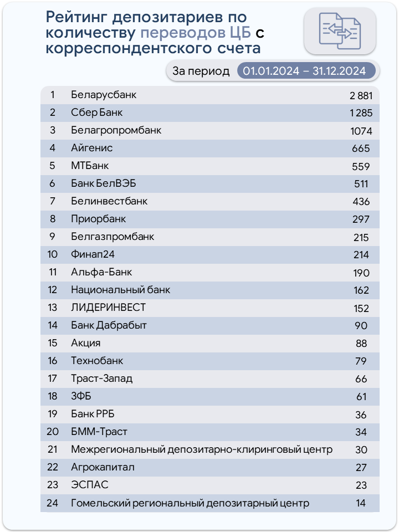Viewport: 399px width, 532px height.
Task: Click the ЭСПАС transfer count on the right
Action: coord(361,485)
